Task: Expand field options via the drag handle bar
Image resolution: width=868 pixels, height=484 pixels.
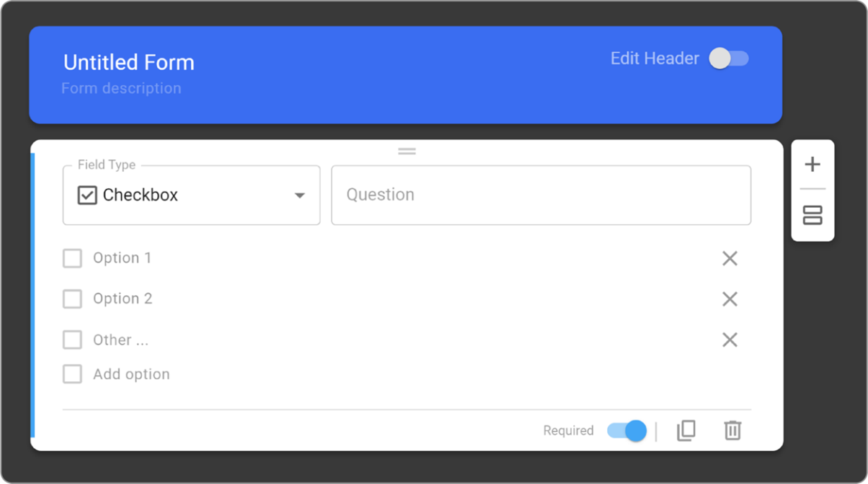Action: (407, 151)
